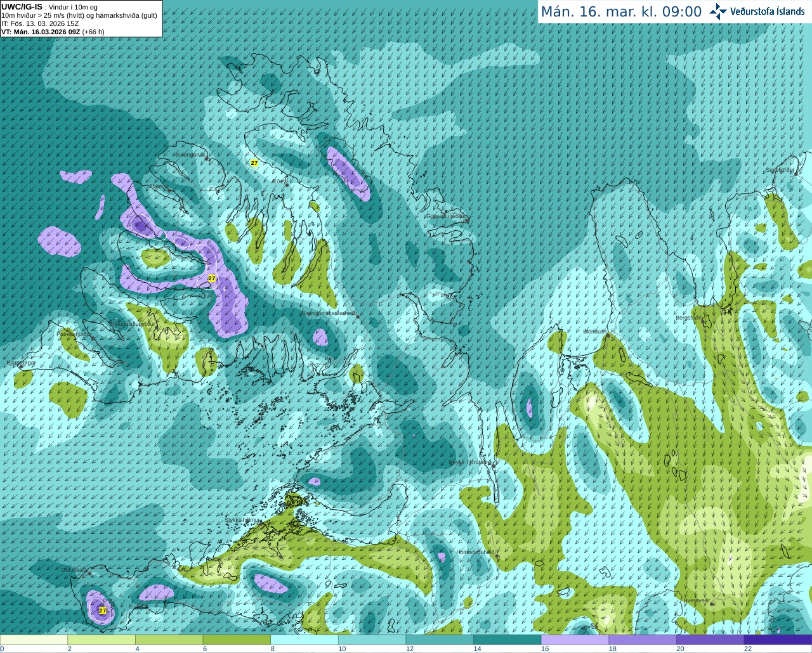Click the VT: Mán. 16.03.2026 09Z (+66 h) line
The width and height of the screenshot is (812, 653).
pyautogui.click(x=53, y=32)
